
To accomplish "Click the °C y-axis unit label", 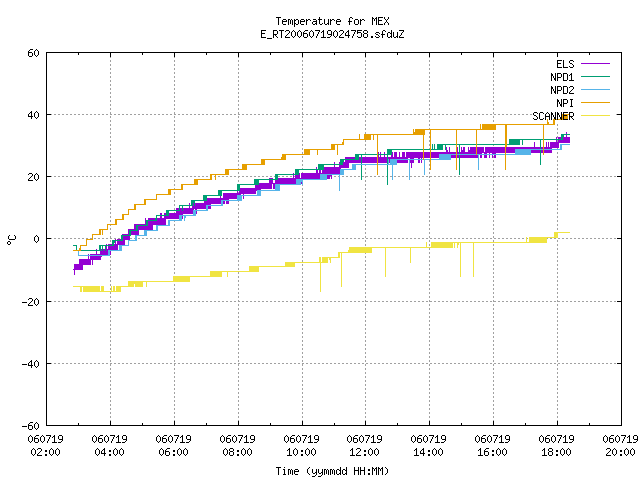I will [11, 240].
